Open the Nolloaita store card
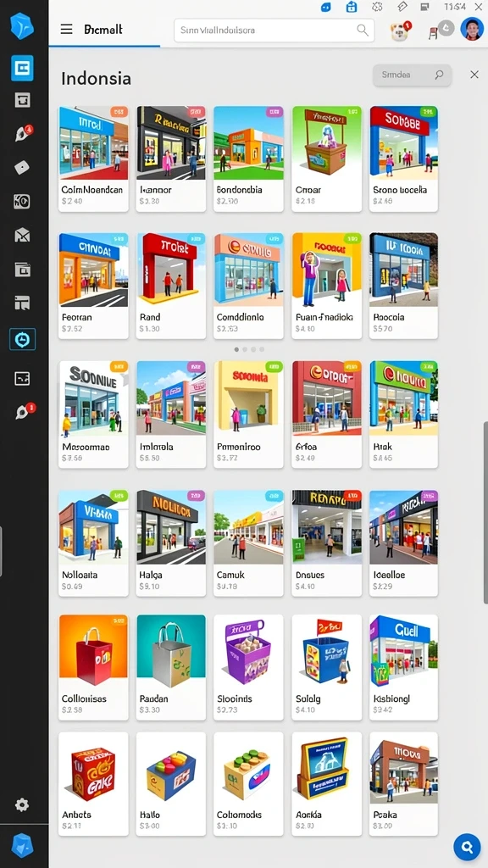Screen dimensions: 488x868 pos(93,543)
